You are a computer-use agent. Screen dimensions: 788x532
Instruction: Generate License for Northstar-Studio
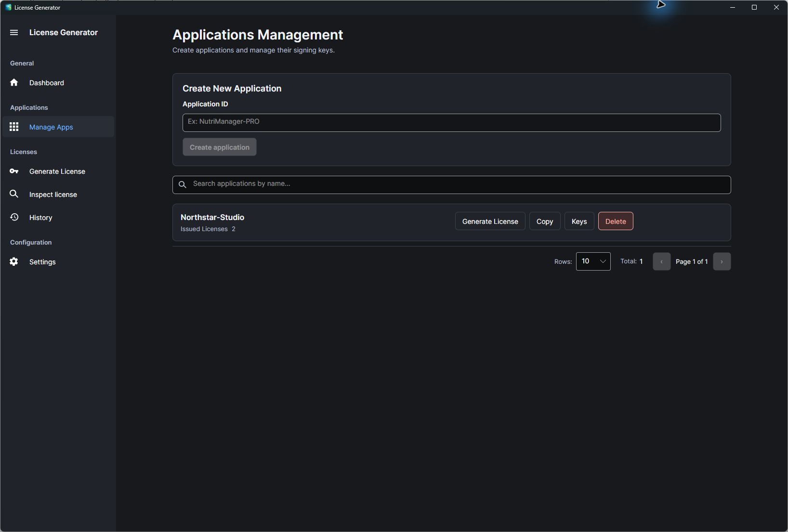pos(490,221)
